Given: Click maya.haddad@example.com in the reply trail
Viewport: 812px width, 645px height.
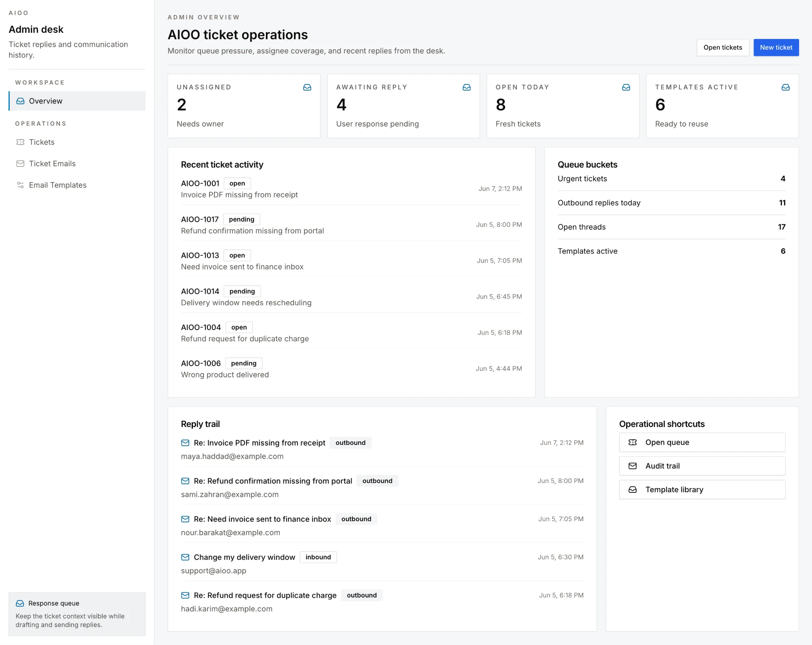Looking at the screenshot, I should 232,457.
